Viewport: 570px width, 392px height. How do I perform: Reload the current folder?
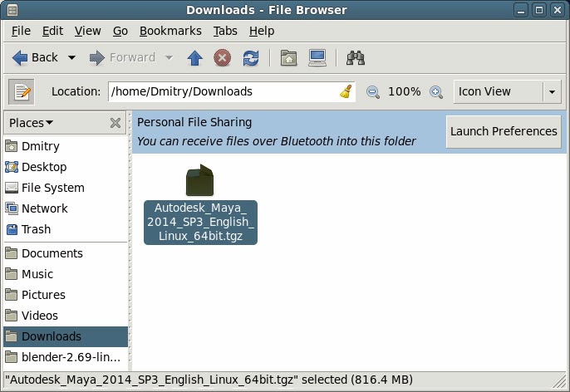[x=251, y=58]
